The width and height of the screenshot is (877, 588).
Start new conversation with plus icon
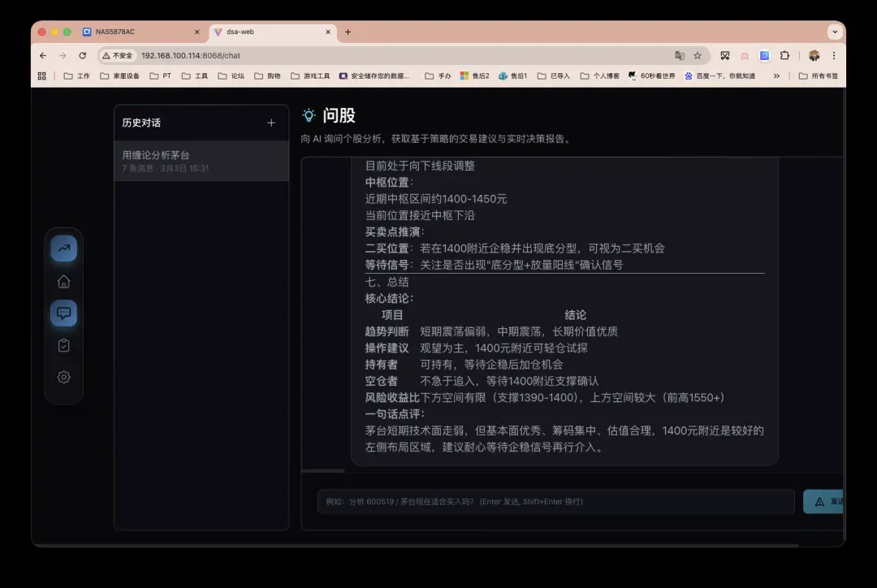(271, 123)
